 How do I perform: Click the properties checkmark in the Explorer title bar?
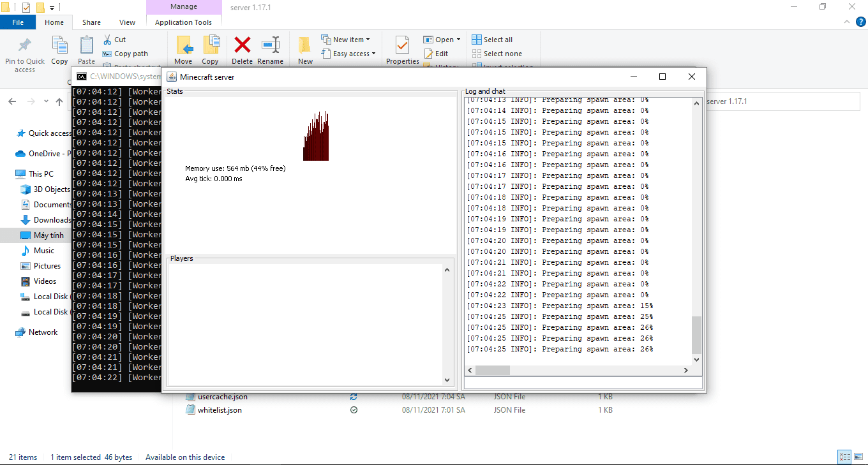(26, 8)
